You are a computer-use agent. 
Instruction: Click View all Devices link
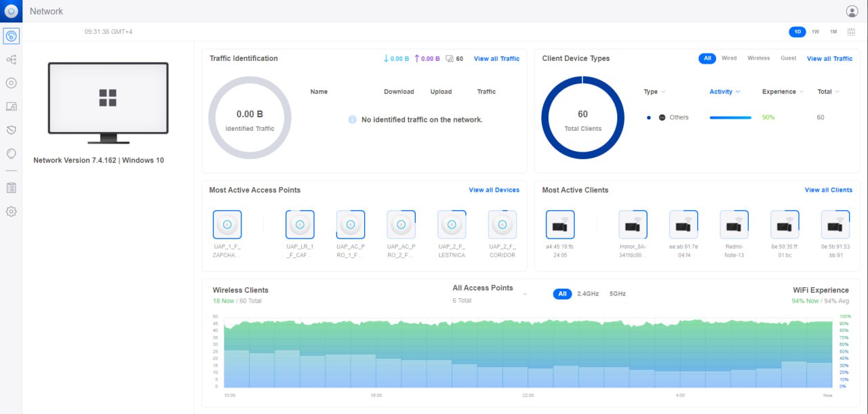[x=494, y=190]
